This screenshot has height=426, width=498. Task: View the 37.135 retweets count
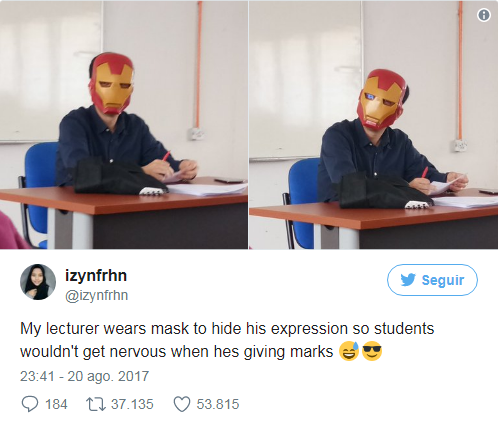pyautogui.click(x=132, y=404)
